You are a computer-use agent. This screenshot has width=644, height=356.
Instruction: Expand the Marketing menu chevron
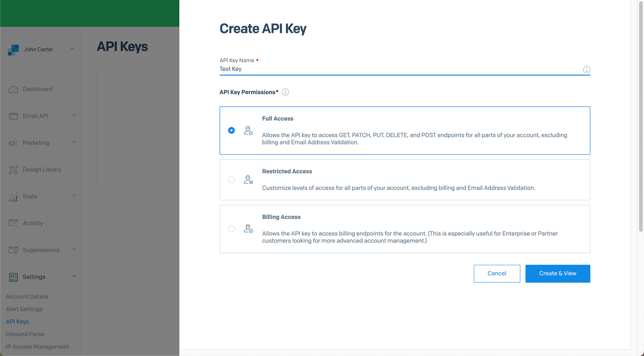(x=74, y=142)
